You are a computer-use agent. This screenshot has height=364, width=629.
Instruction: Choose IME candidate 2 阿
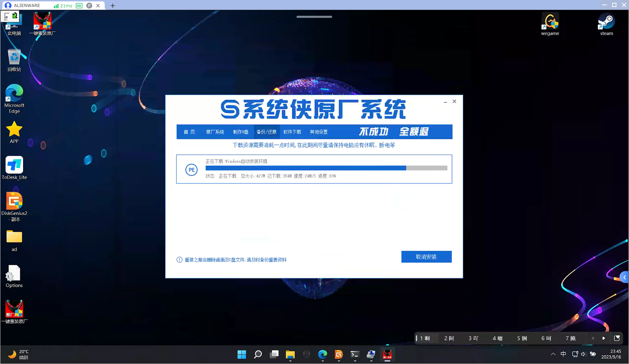click(449, 338)
